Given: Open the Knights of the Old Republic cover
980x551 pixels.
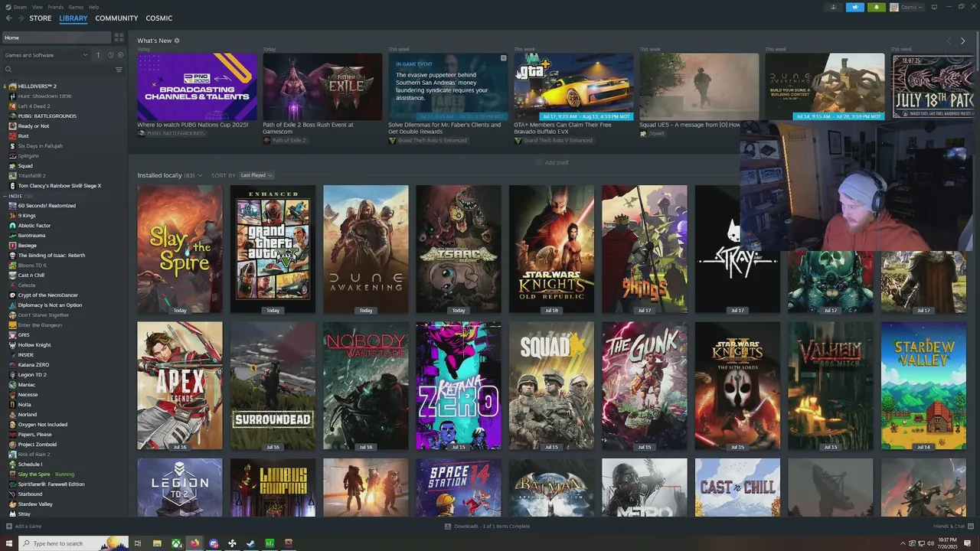Looking at the screenshot, I should tap(551, 249).
